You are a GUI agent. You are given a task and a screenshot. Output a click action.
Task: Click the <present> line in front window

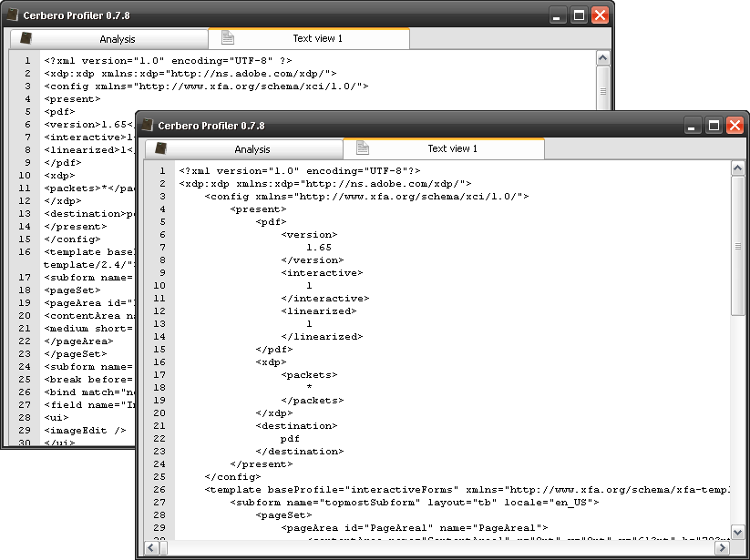(x=258, y=209)
